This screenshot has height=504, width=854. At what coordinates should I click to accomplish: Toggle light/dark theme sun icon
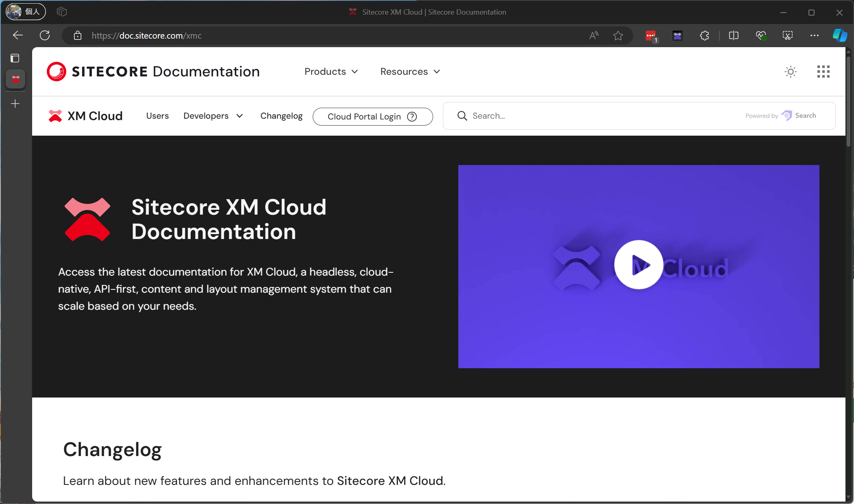pyautogui.click(x=791, y=72)
